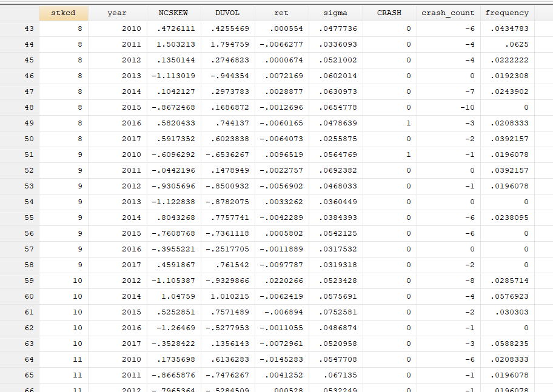
Task: Click ret cell -.0097787
Action: click(x=281, y=265)
